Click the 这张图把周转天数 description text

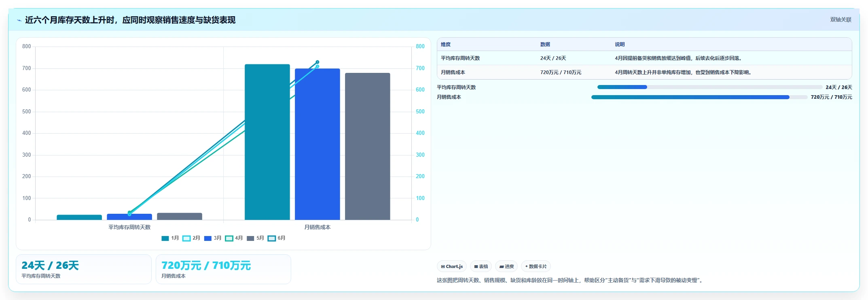tap(570, 280)
